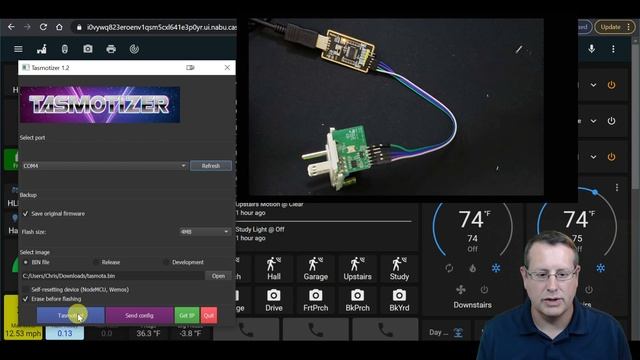Go back in the browser

tap(11, 27)
